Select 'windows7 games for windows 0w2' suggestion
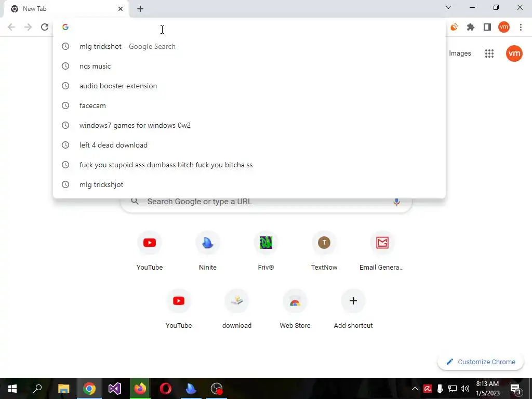Screen dimensions: 532x399 249,125
